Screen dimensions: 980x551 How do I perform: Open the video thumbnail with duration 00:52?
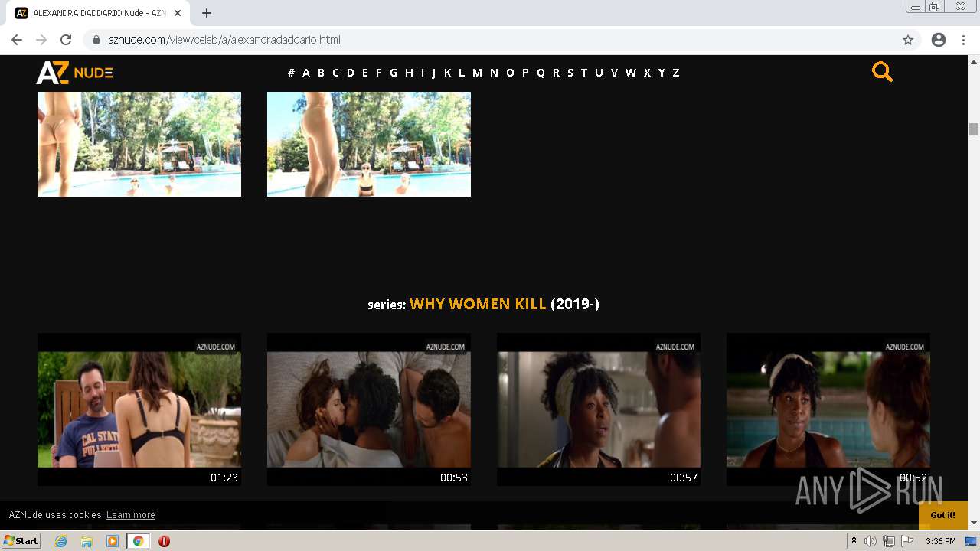click(x=828, y=409)
